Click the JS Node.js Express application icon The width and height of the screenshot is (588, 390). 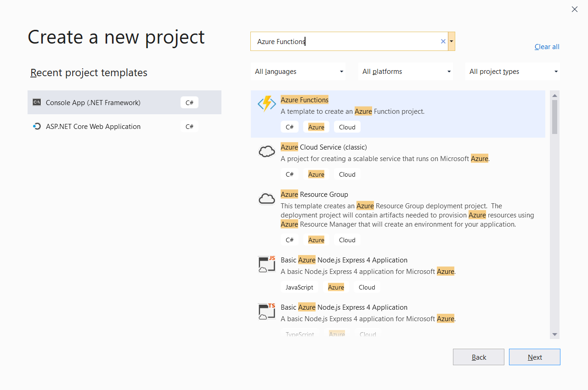click(x=266, y=264)
